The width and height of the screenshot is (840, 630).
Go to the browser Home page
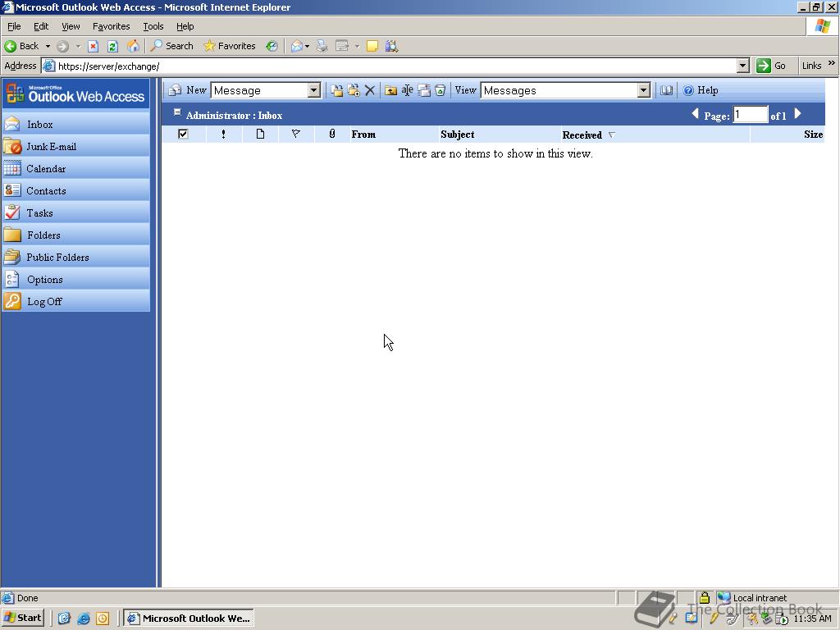tap(133, 46)
